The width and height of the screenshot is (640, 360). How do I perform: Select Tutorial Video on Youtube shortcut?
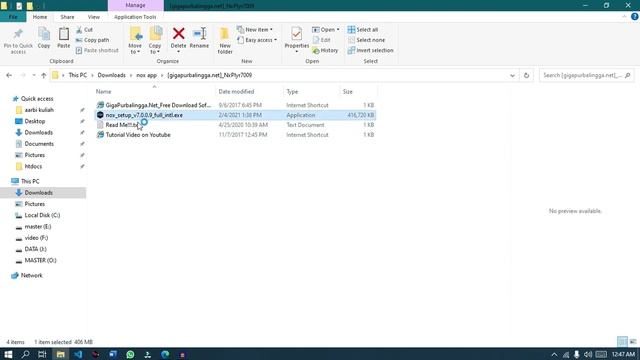point(235,135)
